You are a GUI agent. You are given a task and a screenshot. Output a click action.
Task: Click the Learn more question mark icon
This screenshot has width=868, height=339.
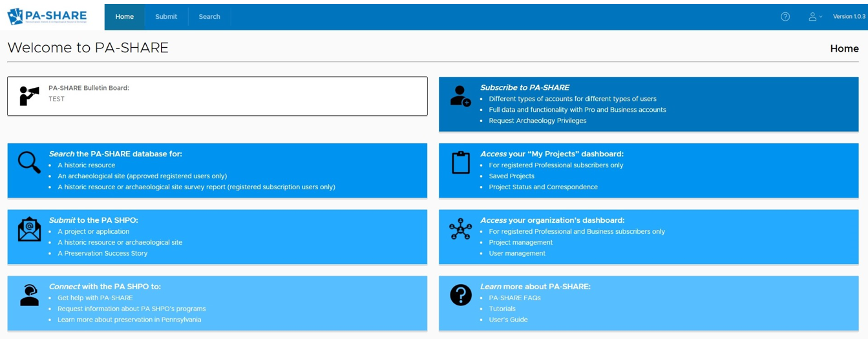pos(460,295)
